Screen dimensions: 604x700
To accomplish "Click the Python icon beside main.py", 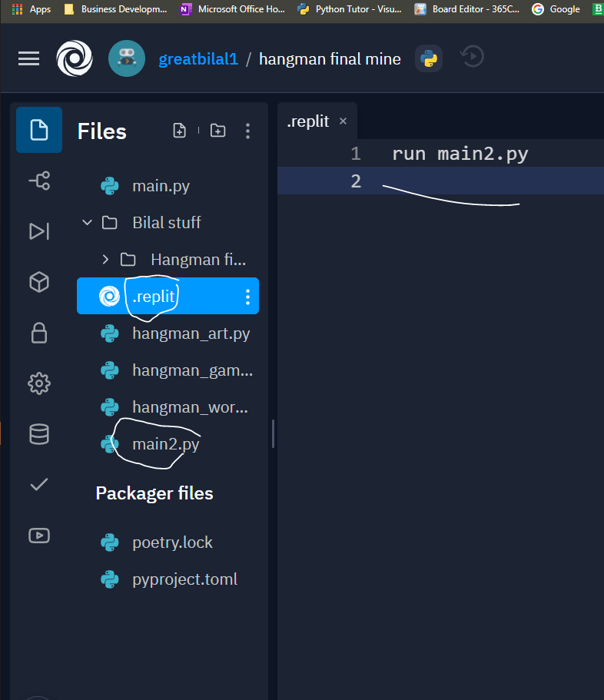I will pyautogui.click(x=110, y=186).
